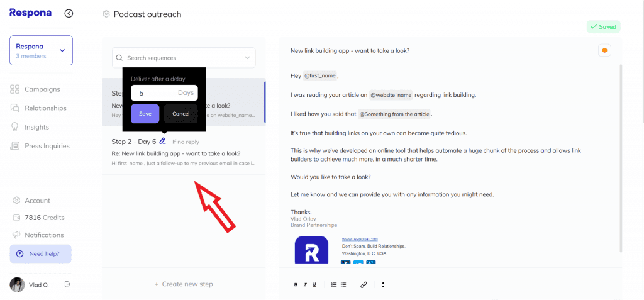Screen dimensions: 644x300
Task: Save the delivery delay
Action: click(x=145, y=114)
